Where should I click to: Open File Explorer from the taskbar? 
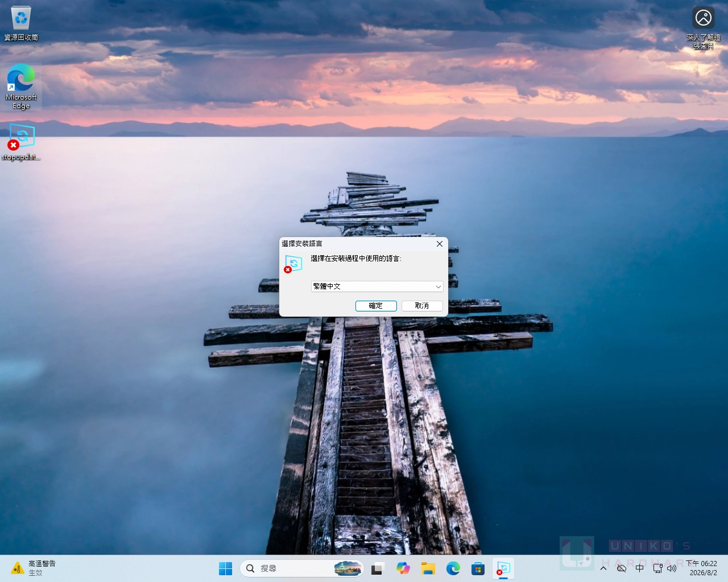click(428, 568)
